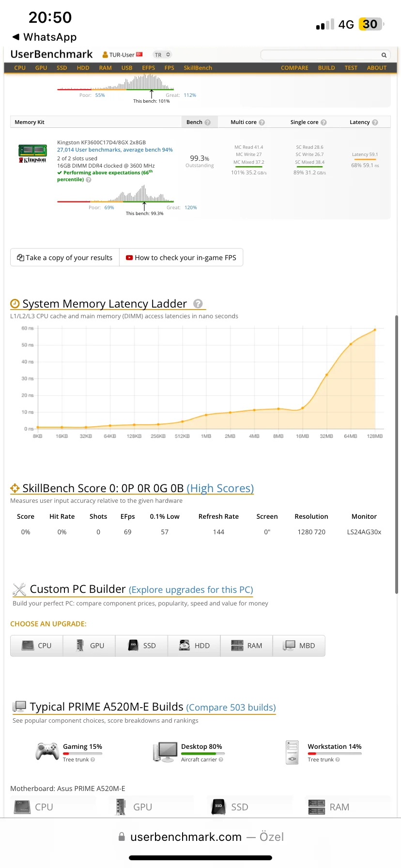
Task: Click Take a copy of your results
Action: [65, 258]
